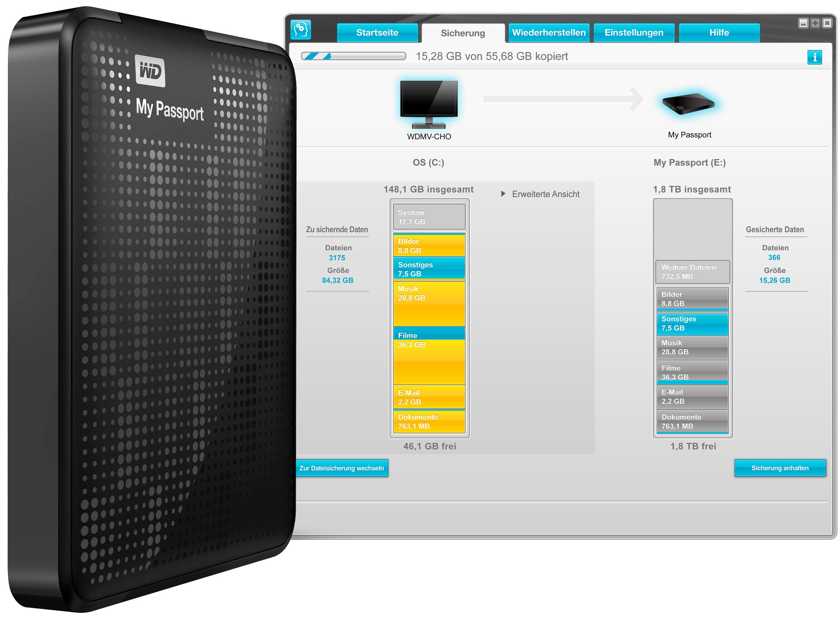This screenshot has width=840, height=617.
Task: Select Musik 28,8 GB block on OS (C:)
Action: click(429, 303)
